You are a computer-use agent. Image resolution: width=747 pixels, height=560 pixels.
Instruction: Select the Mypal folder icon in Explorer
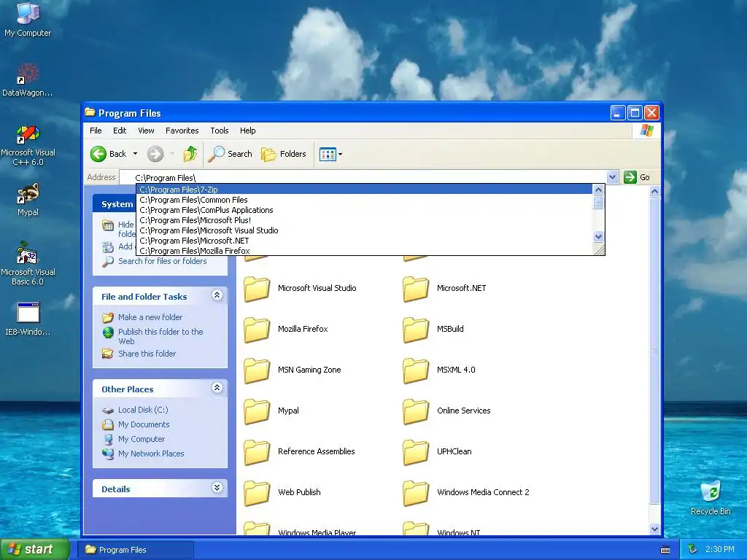257,411
